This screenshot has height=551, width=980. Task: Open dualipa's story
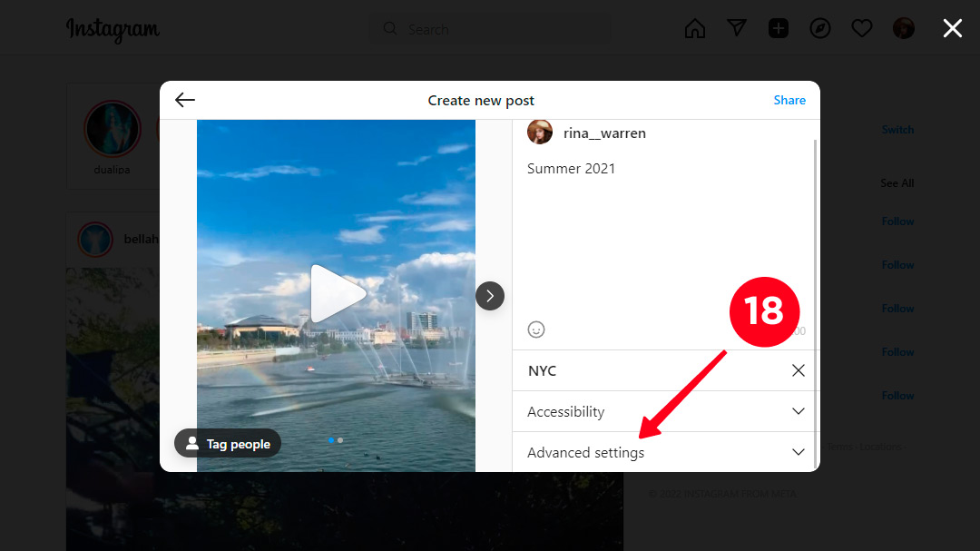113,129
